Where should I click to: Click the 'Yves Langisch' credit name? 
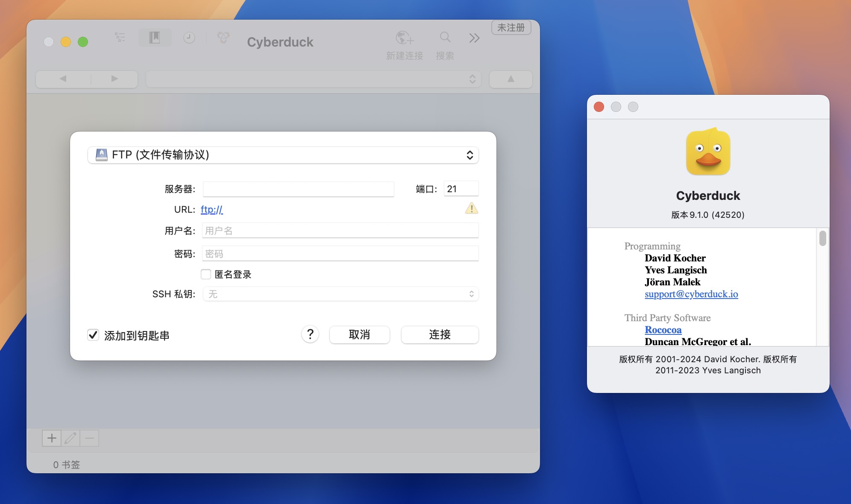tap(676, 270)
